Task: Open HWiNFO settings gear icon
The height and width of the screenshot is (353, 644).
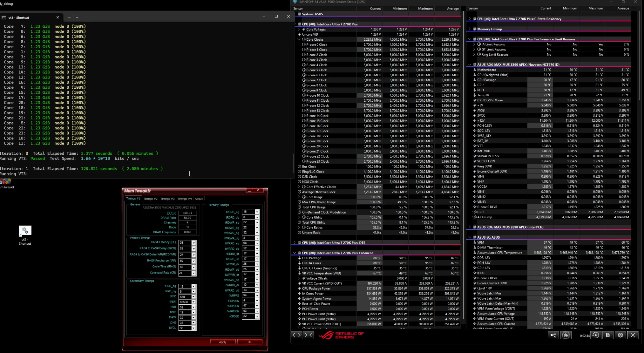Action: 620,335
